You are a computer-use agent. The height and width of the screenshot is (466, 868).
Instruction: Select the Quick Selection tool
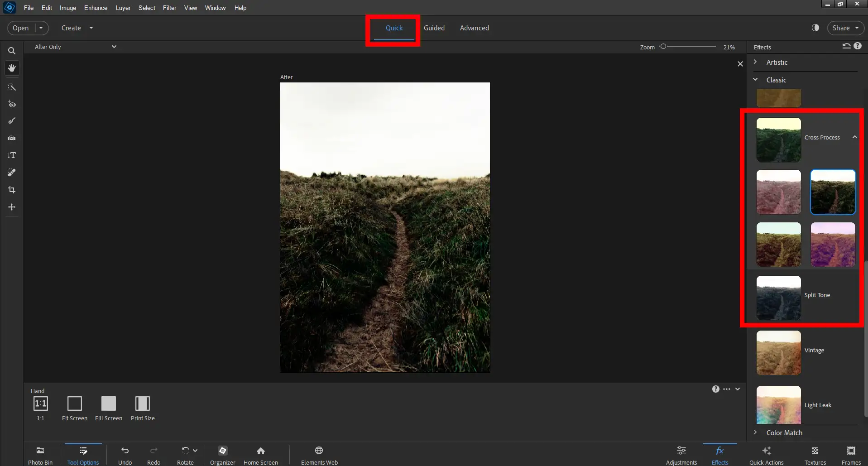coord(12,87)
